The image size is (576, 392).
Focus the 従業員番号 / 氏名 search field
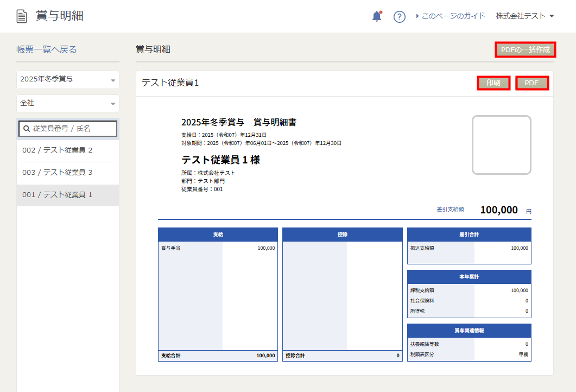pyautogui.click(x=73, y=129)
